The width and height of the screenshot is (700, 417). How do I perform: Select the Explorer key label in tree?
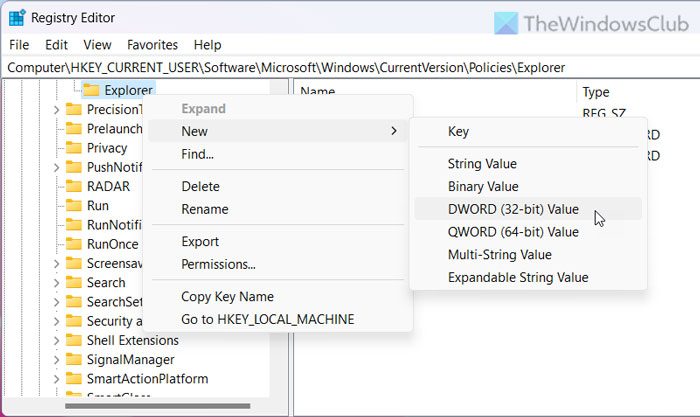coord(129,90)
